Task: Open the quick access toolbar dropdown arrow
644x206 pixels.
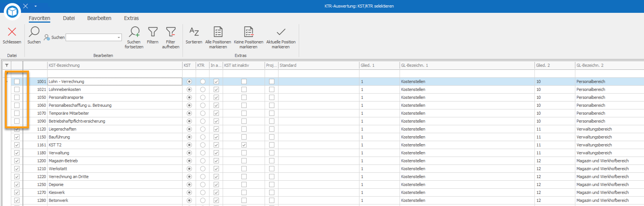Action: pyautogui.click(x=35, y=6)
